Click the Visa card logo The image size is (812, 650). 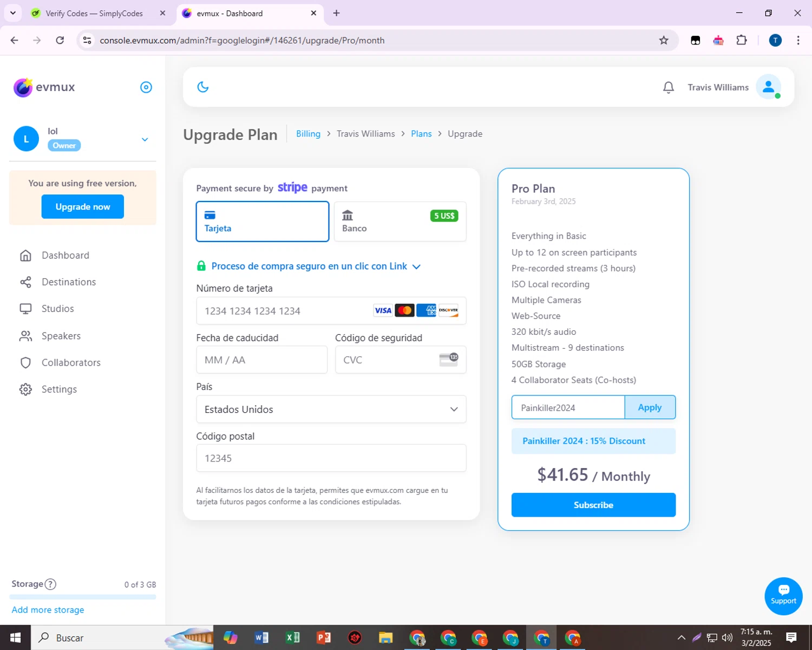point(383,310)
